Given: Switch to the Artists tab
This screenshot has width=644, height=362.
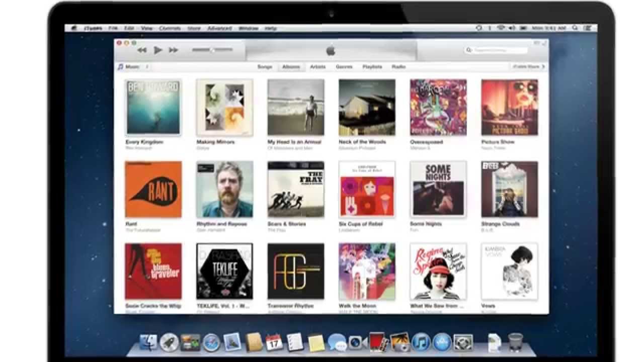Looking at the screenshot, I should (x=318, y=66).
